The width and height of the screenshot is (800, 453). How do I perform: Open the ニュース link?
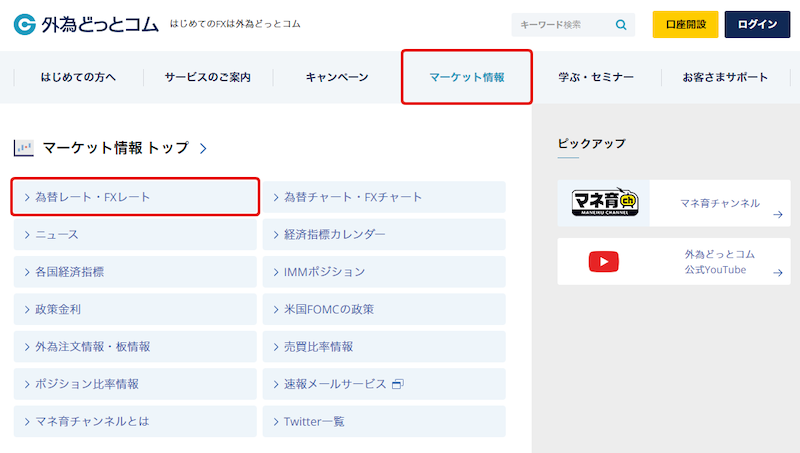click(x=135, y=235)
